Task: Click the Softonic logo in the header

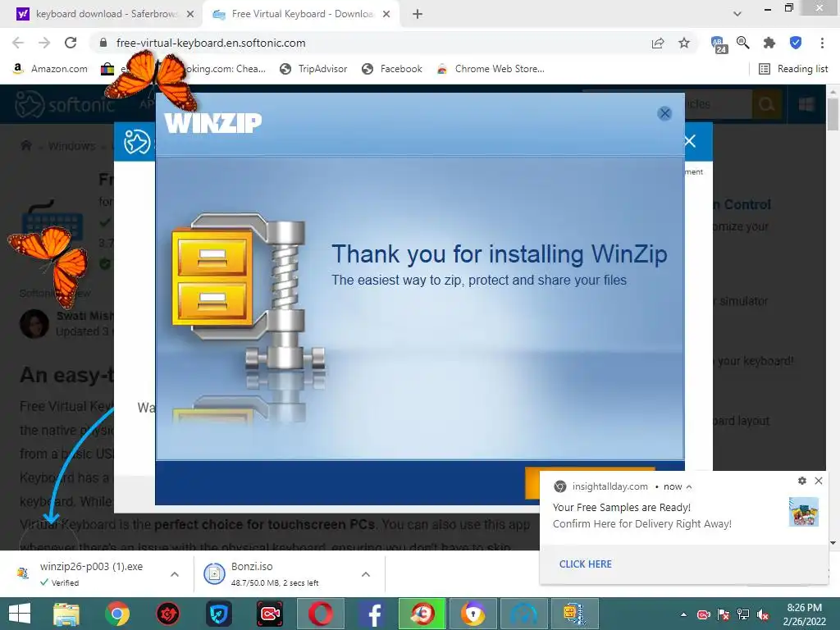Action: [x=64, y=104]
